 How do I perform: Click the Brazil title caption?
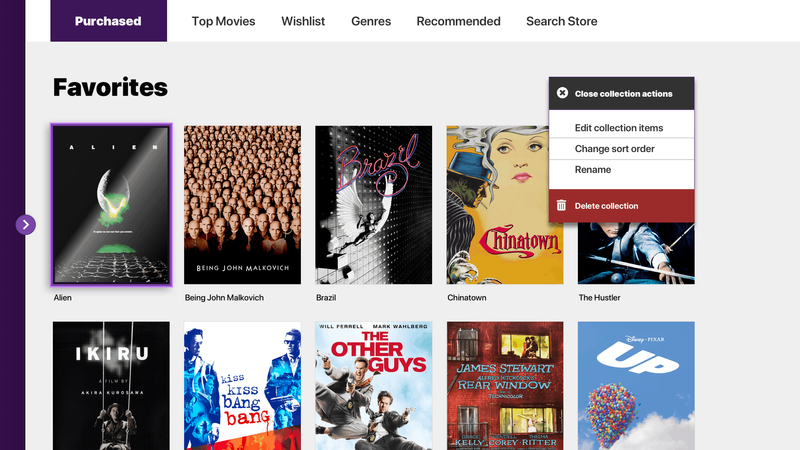[x=326, y=297]
